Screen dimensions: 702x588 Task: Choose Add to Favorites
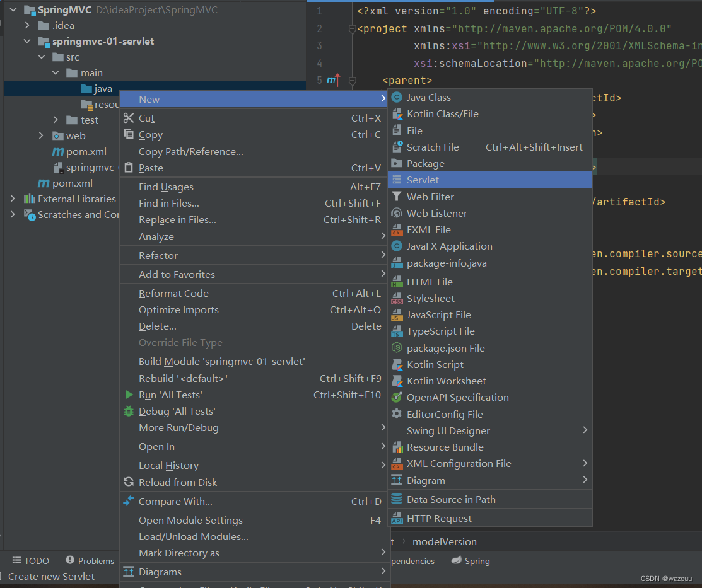click(254, 274)
